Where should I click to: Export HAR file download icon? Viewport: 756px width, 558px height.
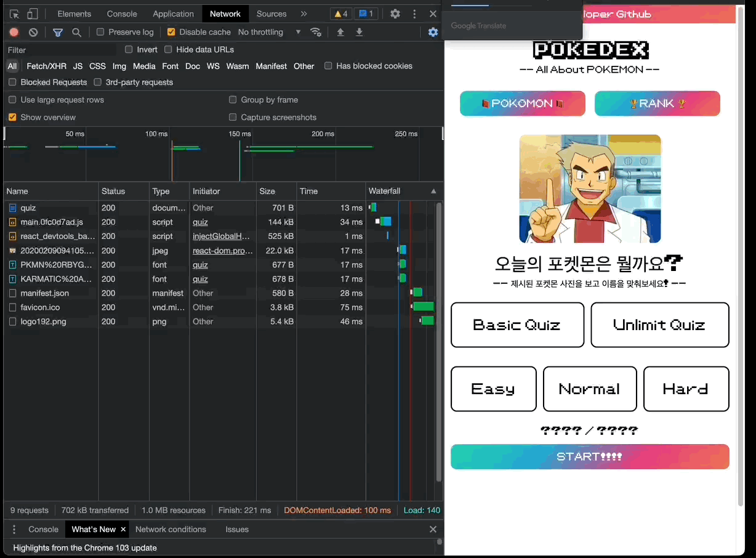(x=360, y=32)
